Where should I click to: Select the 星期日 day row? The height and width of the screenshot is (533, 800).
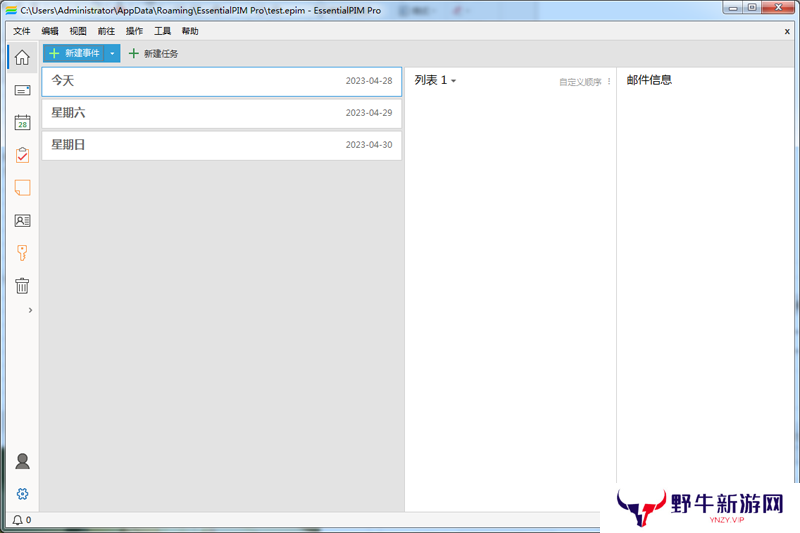pos(221,145)
